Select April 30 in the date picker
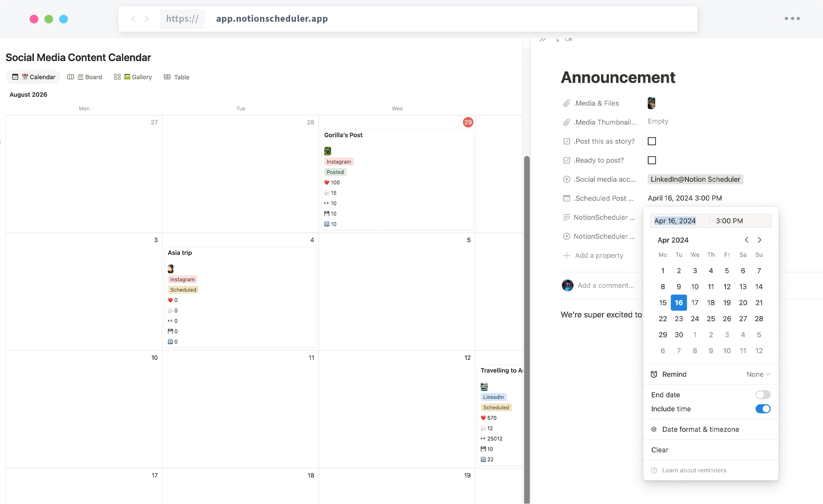This screenshot has height=504, width=823. click(679, 335)
